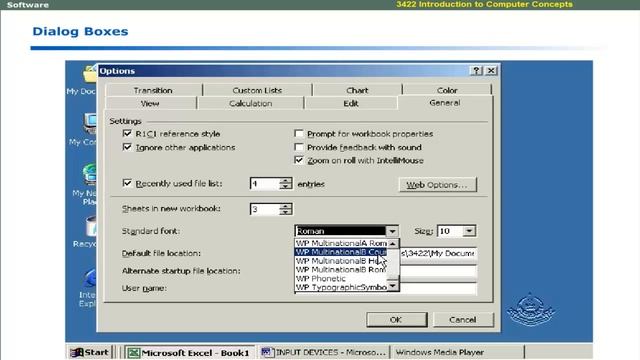Image resolution: width=640 pixels, height=360 pixels.
Task: Switch to the Calculation tab
Action: click(x=251, y=103)
